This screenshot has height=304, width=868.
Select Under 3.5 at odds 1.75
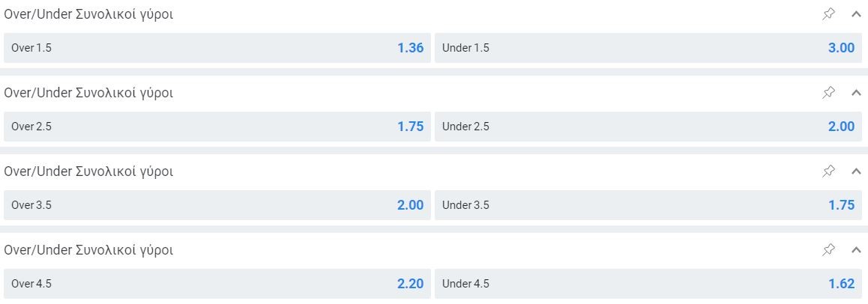(x=648, y=205)
